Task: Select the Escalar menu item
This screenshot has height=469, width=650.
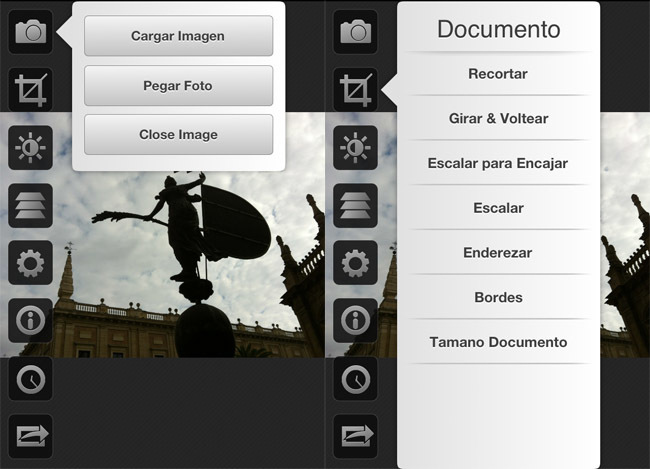Action: click(x=498, y=208)
